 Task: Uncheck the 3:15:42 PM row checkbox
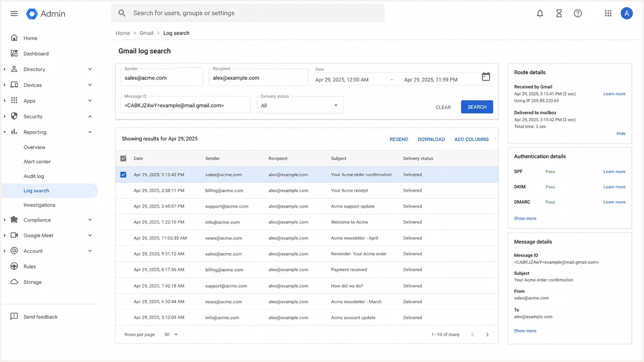click(123, 175)
